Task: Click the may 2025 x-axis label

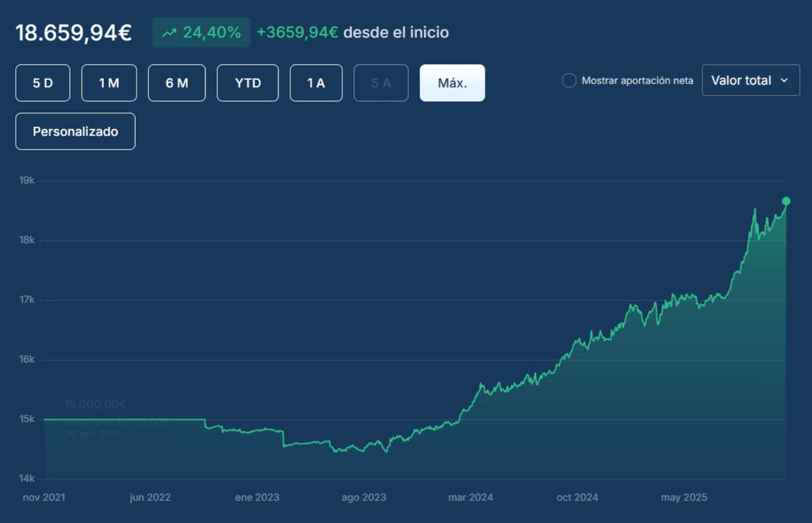Action: [684, 498]
